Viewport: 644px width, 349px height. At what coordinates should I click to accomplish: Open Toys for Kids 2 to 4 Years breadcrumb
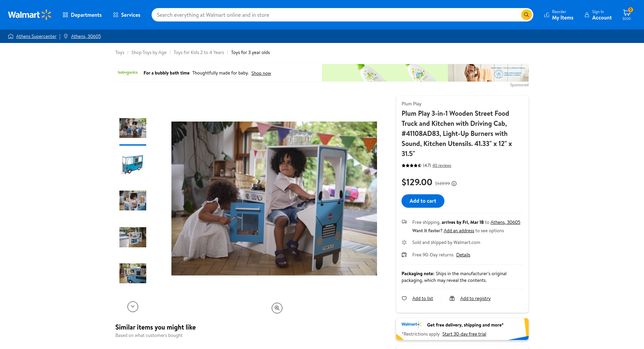tap(199, 52)
